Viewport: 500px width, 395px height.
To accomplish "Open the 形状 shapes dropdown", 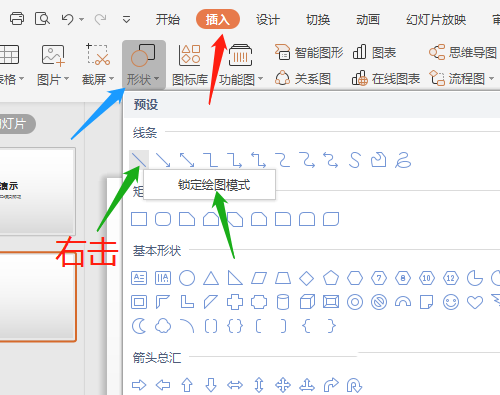I will tap(144, 65).
